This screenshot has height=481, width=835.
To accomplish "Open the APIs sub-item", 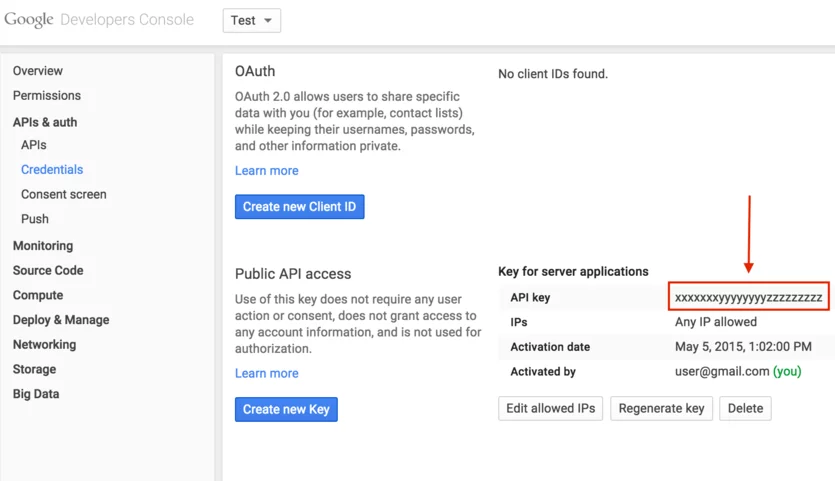I will coord(34,145).
